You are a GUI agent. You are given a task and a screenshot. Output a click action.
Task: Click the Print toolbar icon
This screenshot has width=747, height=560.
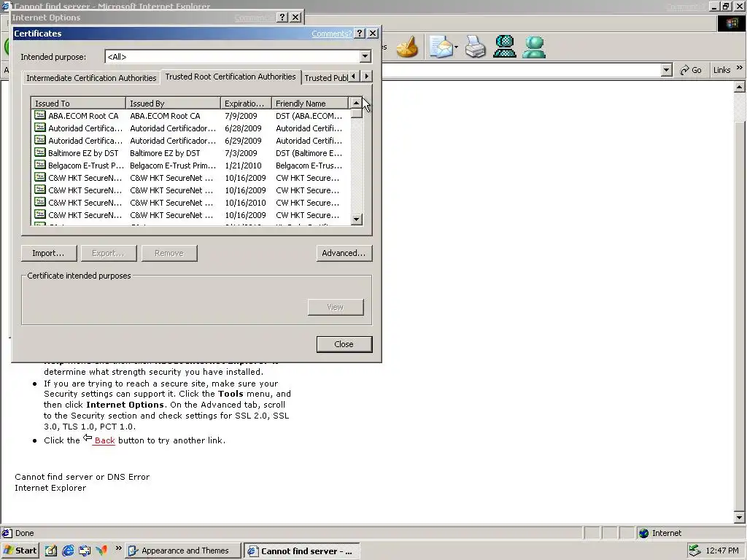(475, 47)
